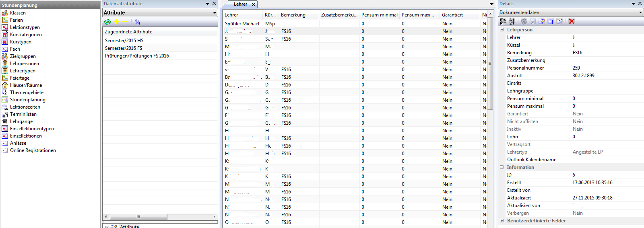Click the red X delete icon
The image size is (644, 228).
click(x=572, y=21)
